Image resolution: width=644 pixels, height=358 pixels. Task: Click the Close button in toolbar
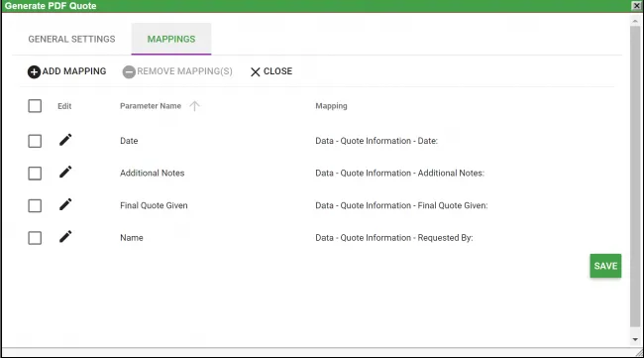coord(271,71)
